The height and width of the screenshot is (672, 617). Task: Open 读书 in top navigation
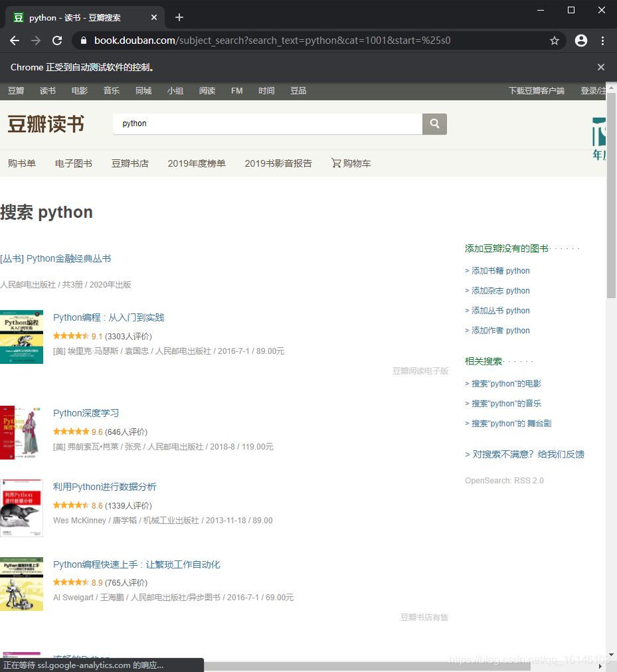pyautogui.click(x=48, y=91)
